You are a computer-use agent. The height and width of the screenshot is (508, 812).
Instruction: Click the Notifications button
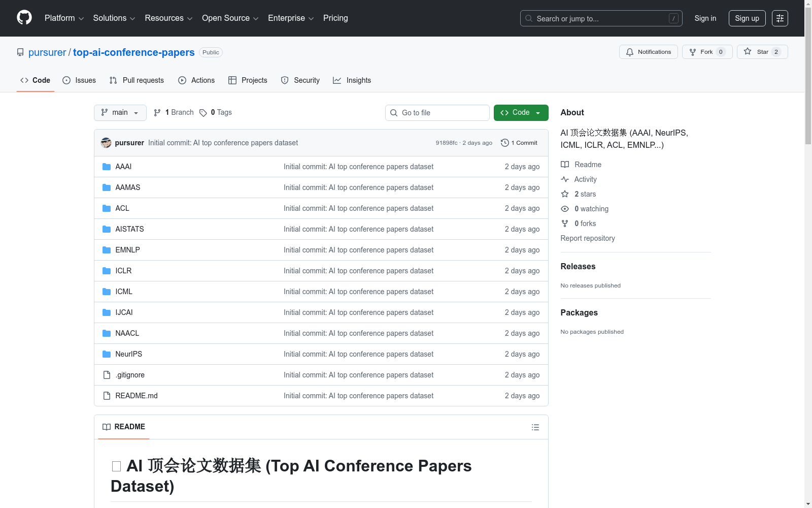coord(649,52)
